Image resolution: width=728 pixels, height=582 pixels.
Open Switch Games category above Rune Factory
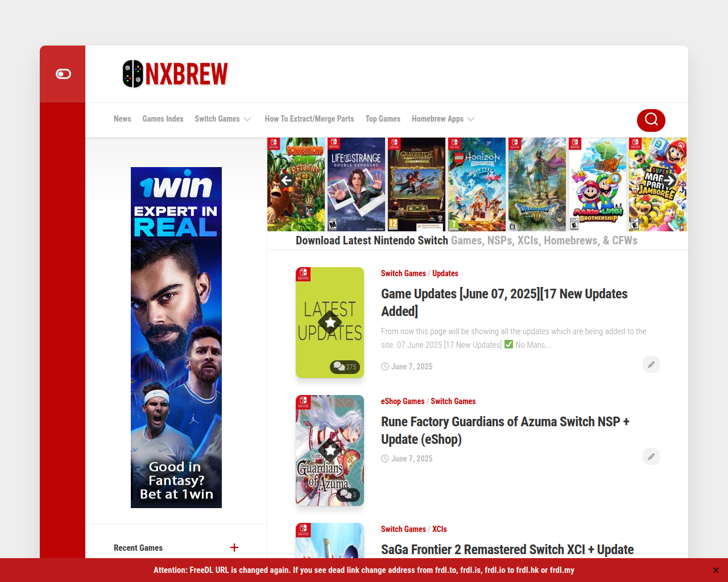[x=453, y=401]
